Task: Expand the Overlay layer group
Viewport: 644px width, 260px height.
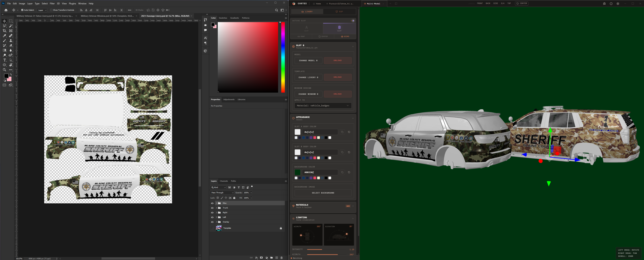Action: [x=216, y=222]
